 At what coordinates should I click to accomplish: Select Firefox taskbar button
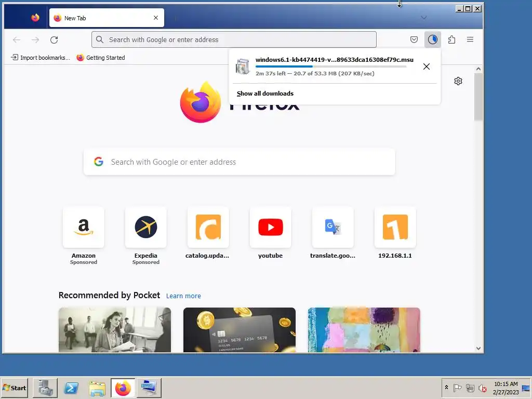(123, 388)
